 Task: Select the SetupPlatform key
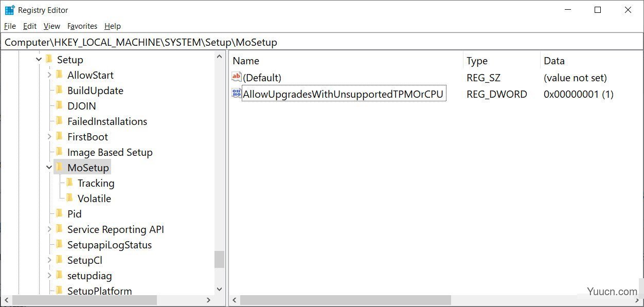click(100, 291)
